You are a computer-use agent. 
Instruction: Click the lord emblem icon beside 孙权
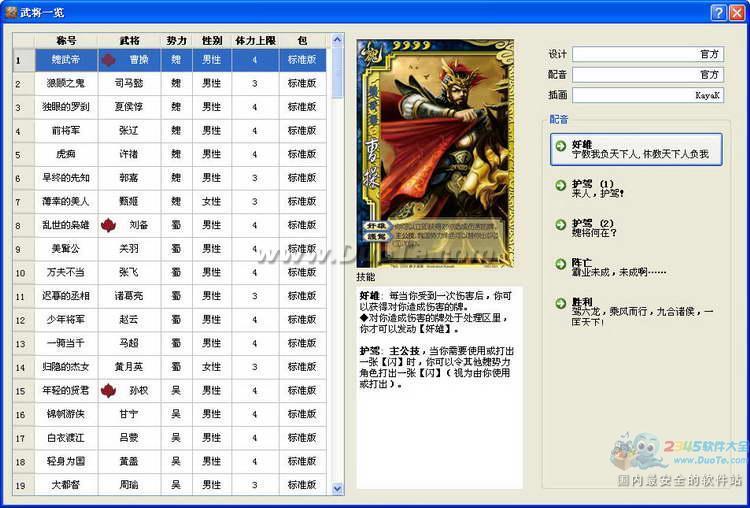pos(110,390)
